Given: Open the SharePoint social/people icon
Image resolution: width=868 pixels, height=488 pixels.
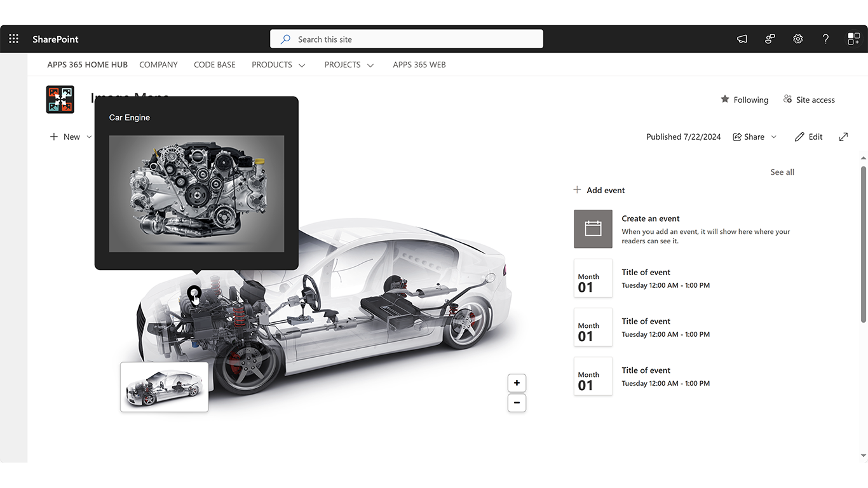Looking at the screenshot, I should [x=770, y=39].
